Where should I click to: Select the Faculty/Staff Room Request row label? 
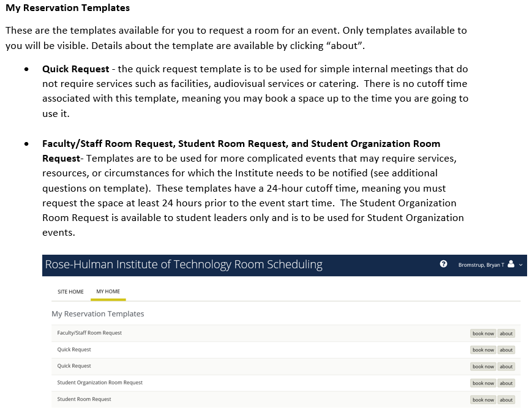[89, 333]
